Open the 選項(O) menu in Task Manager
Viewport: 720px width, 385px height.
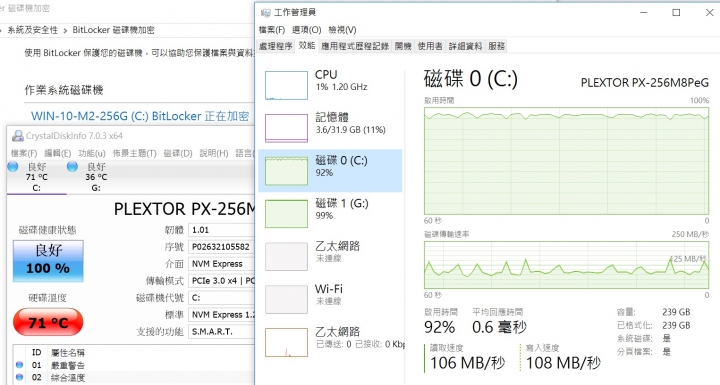pyautogui.click(x=306, y=30)
